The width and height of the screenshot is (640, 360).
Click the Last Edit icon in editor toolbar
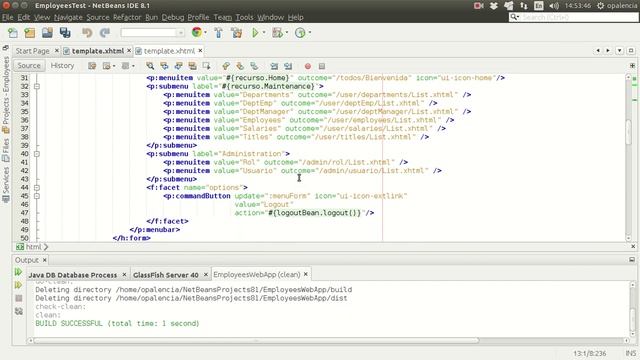point(92,66)
